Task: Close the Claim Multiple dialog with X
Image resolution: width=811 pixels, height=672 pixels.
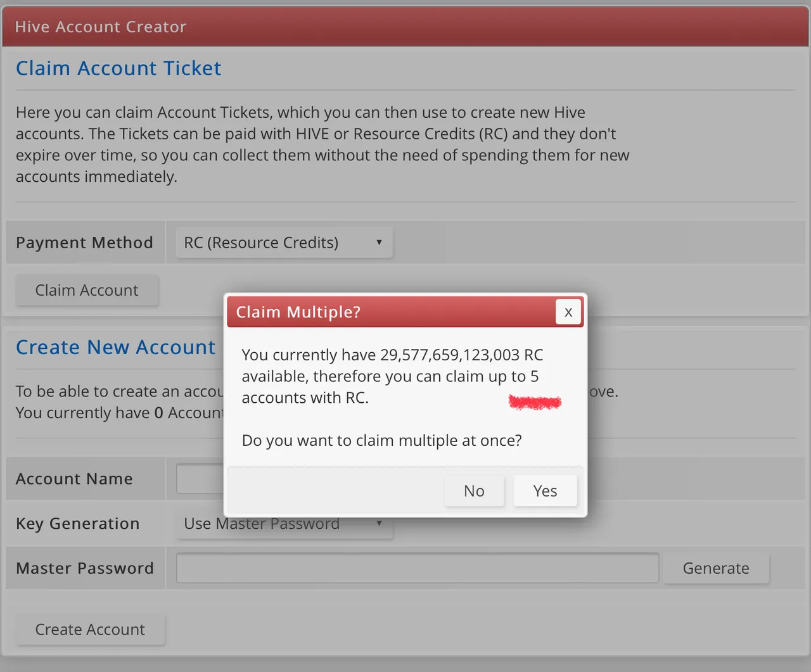Action: point(568,312)
